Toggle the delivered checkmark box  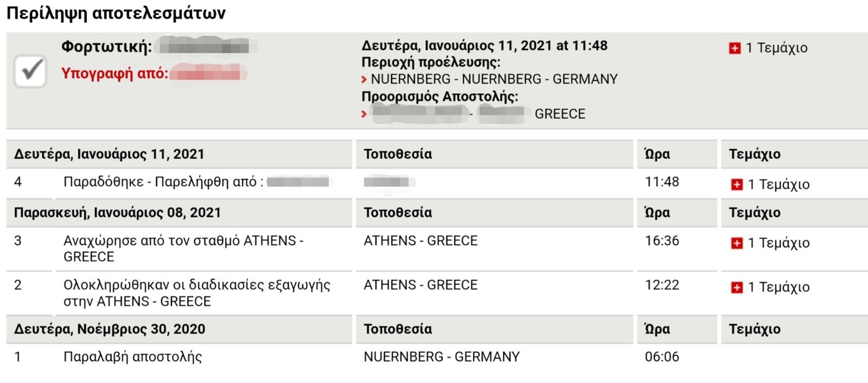tap(30, 71)
